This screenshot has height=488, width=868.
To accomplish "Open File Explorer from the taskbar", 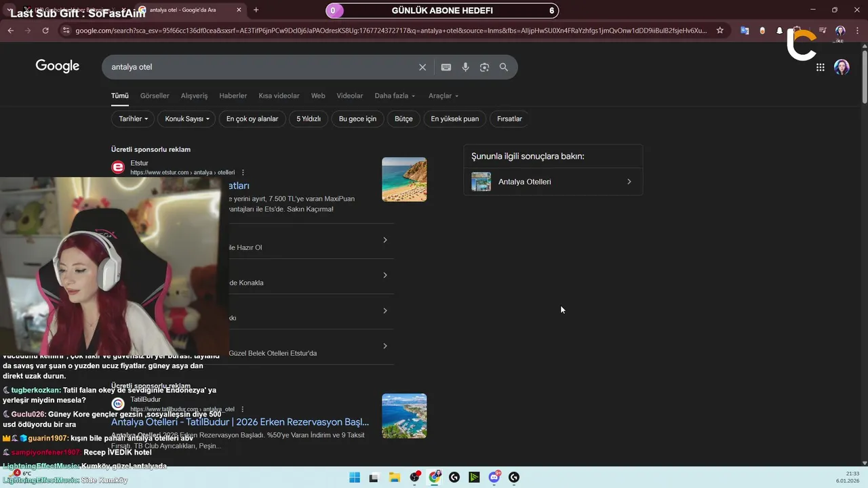I will tap(394, 477).
